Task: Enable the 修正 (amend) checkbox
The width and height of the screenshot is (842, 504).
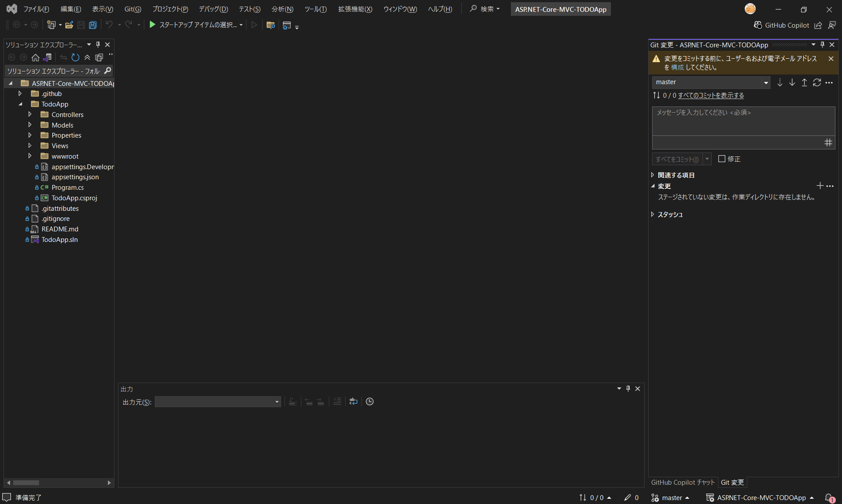Action: (722, 159)
